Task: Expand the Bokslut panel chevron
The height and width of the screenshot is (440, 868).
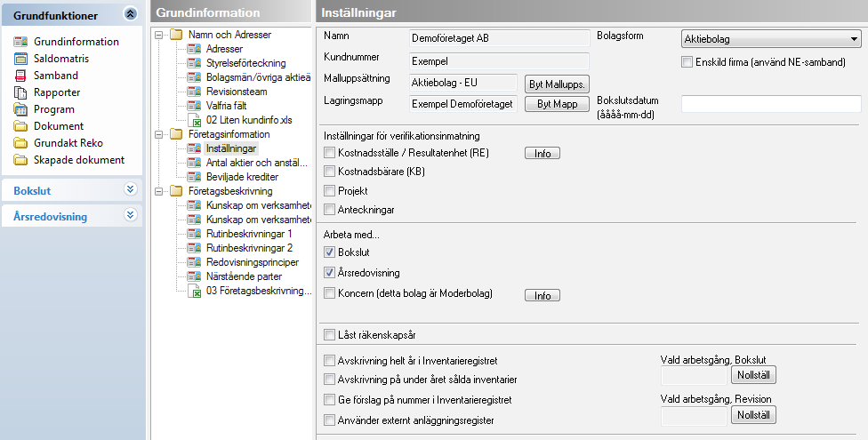Action: pyautogui.click(x=130, y=189)
